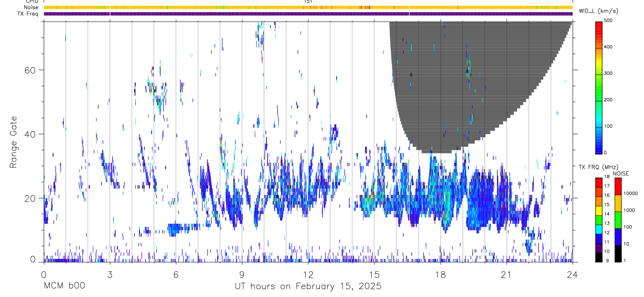Click the '21' tick on the UT hours axis
The width and height of the screenshot is (644, 297).
click(506, 274)
